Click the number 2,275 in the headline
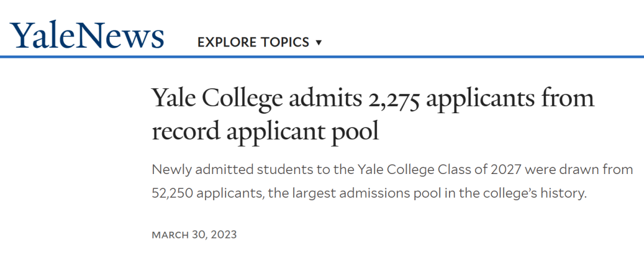Image resolution: width=644 pixels, height=261 pixels. [394, 100]
